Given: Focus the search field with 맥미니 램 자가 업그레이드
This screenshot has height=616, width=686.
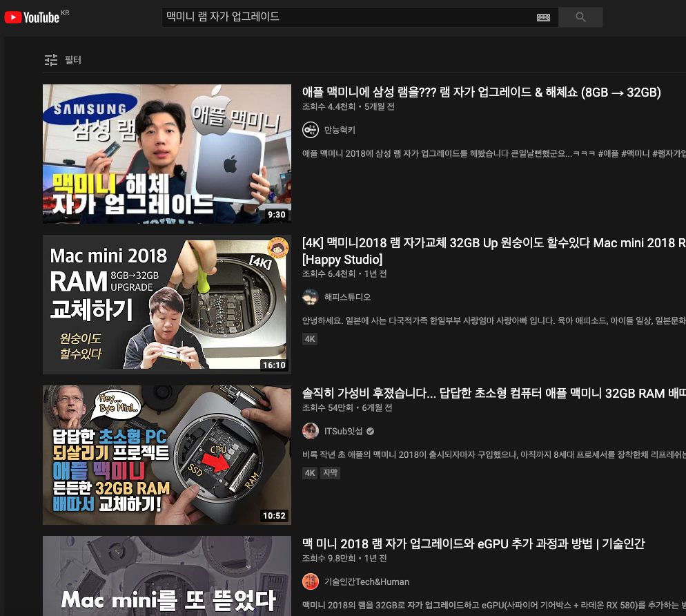Looking at the screenshot, I should click(x=360, y=17).
